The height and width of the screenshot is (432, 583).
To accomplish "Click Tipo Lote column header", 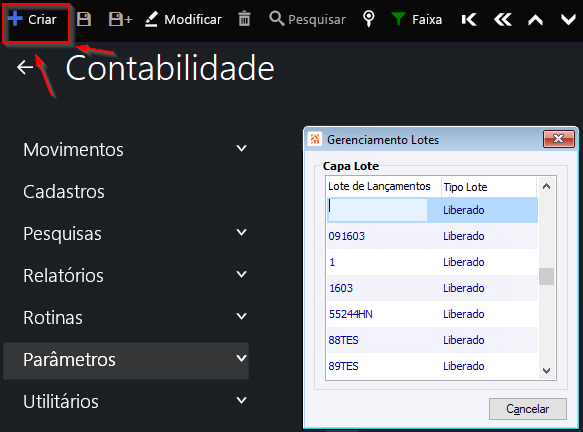I will [465, 187].
